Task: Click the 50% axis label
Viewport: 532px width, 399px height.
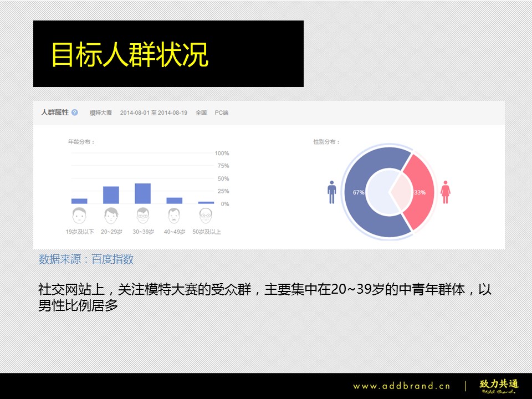Action: tap(223, 178)
